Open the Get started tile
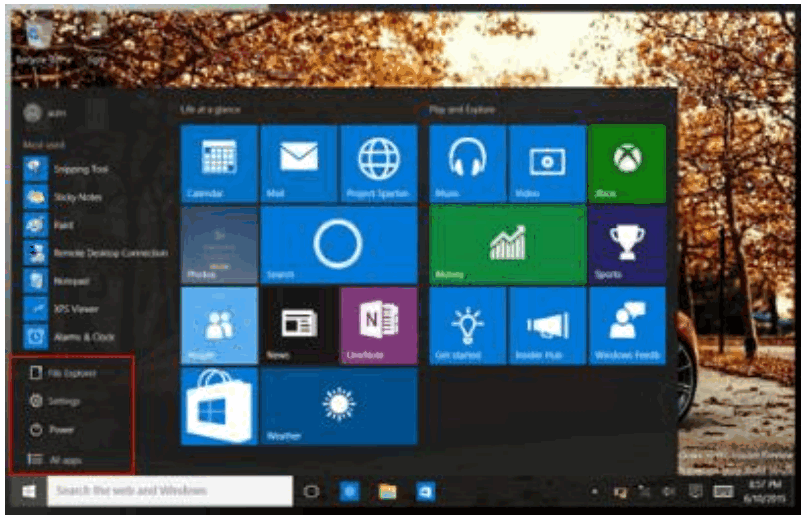 point(467,325)
